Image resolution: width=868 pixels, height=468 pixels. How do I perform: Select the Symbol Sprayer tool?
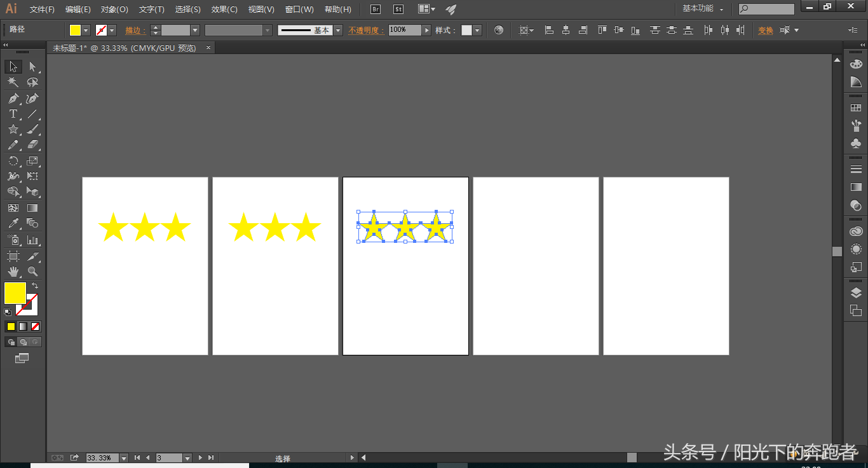[x=13, y=240]
